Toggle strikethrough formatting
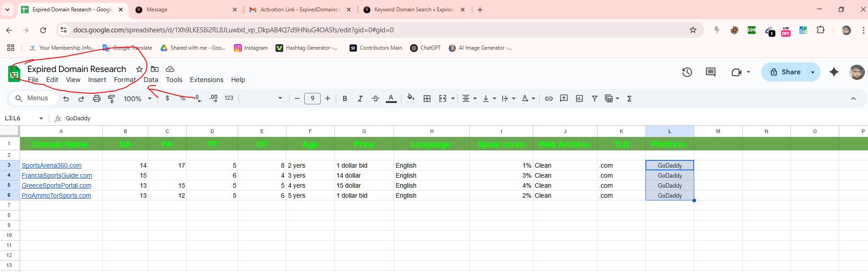Viewport: 868px width, 272px height. 375,98
